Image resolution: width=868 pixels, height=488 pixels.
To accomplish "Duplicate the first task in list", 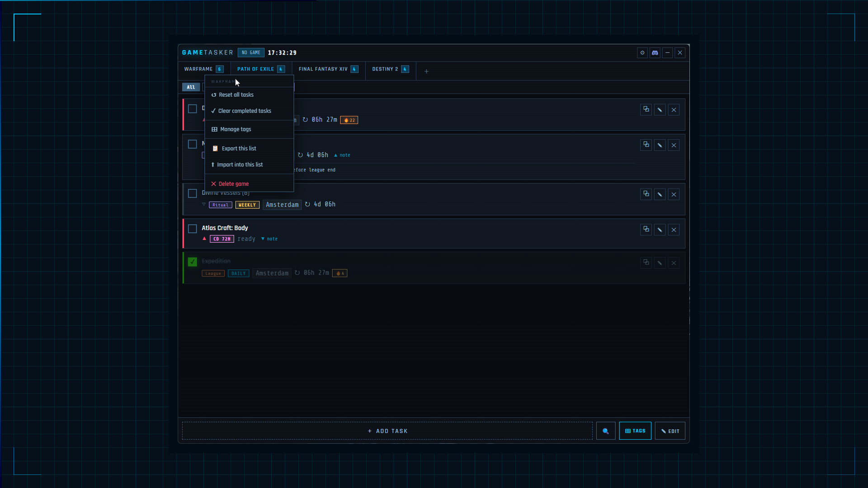I will pyautogui.click(x=646, y=110).
